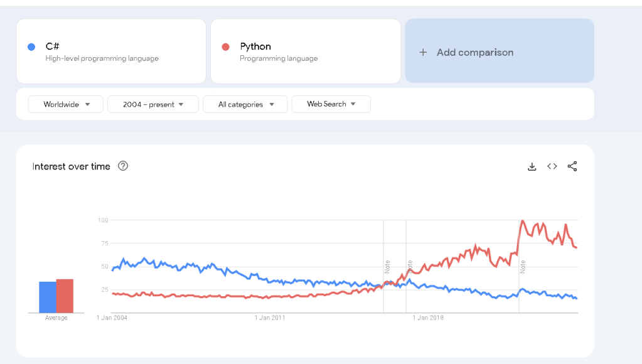642x364 pixels.
Task: Open the Web Search type dropdown
Action: (x=331, y=104)
